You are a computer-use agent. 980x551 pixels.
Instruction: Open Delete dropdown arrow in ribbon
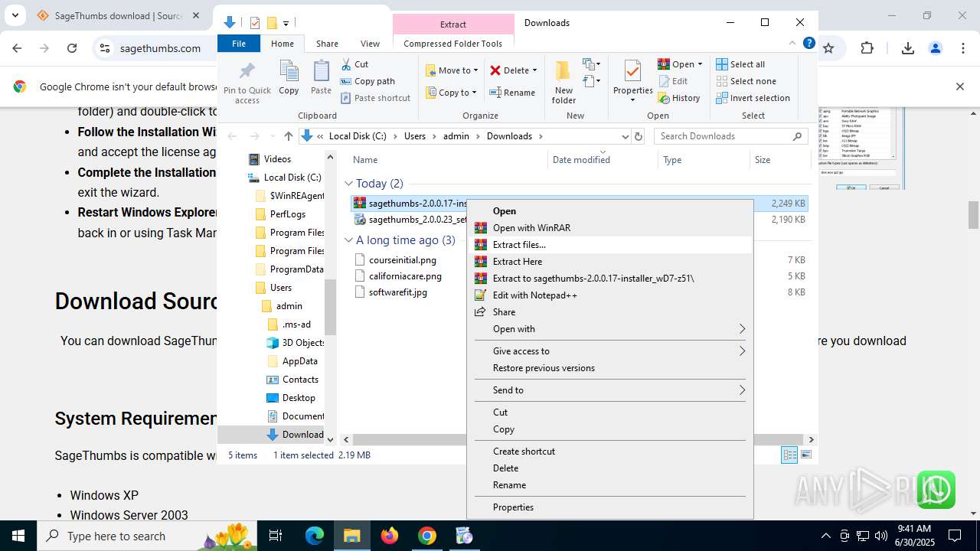coord(534,70)
